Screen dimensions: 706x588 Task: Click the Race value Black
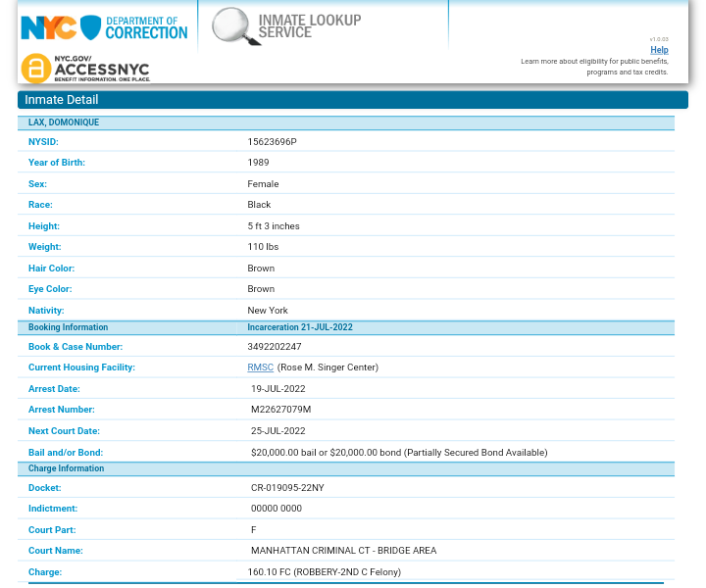259,205
